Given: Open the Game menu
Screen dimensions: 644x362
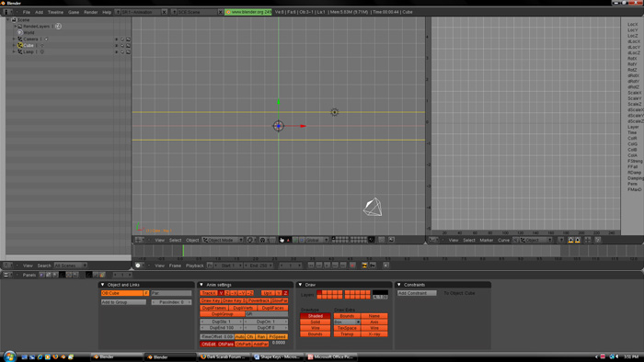Looking at the screenshot, I should pyautogui.click(x=74, y=12).
